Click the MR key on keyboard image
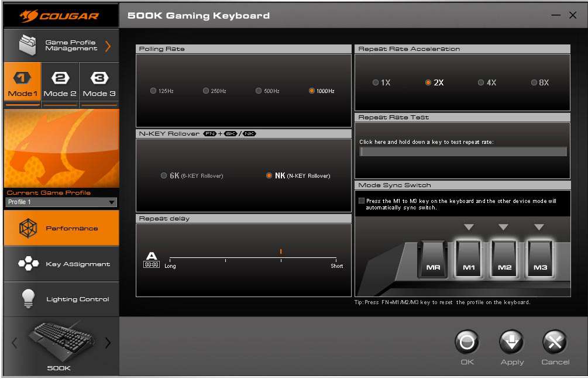Screen dimensions: 588x379 click(x=433, y=260)
